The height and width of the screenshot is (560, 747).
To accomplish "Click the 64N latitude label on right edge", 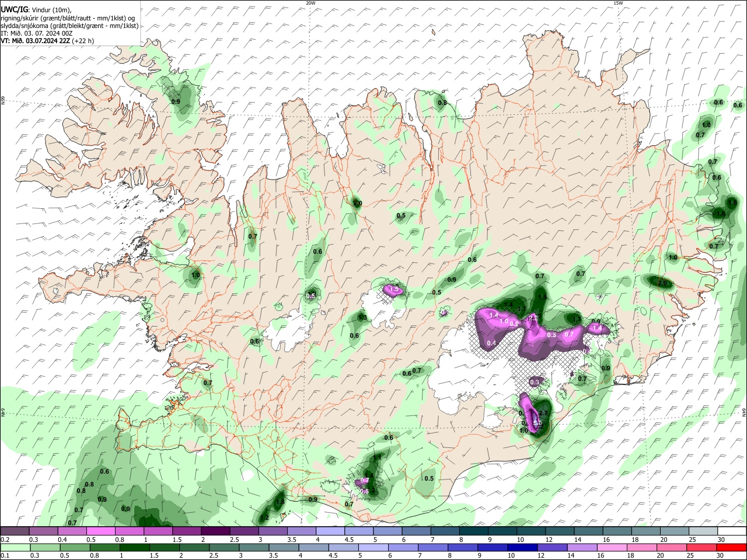I will point(744,412).
